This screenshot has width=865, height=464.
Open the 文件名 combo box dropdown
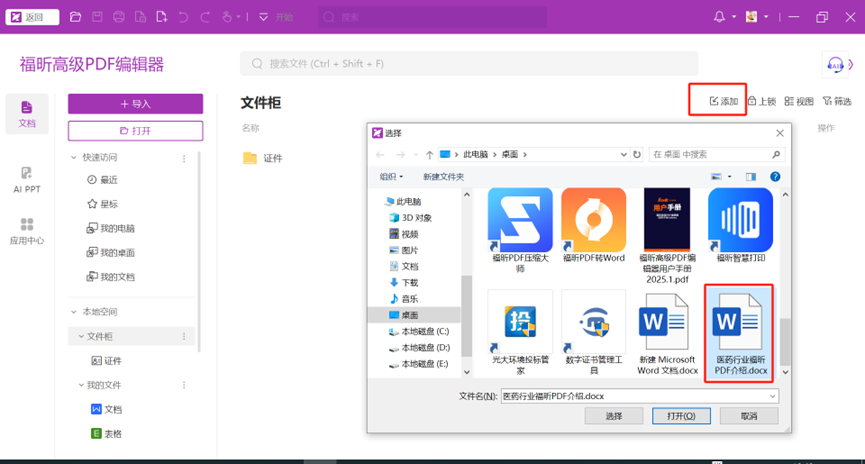[x=772, y=396]
